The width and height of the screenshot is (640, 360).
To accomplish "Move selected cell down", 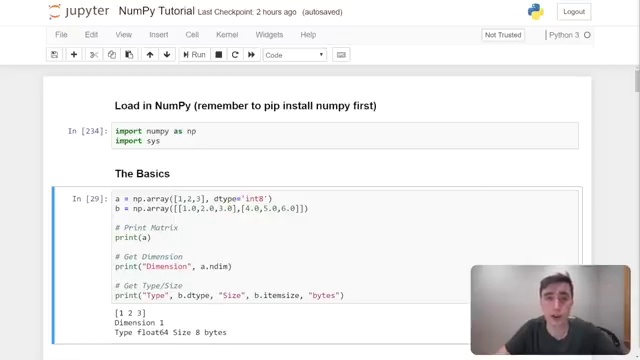I will coord(167,55).
